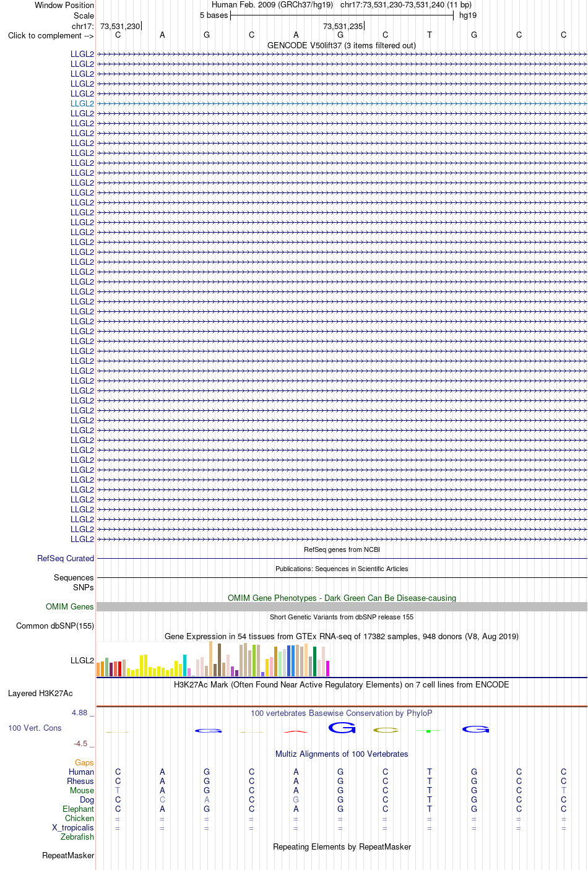Screen dimensions: 588x870
Task: Click the faded A base in the Dog row
Action: tap(207, 799)
